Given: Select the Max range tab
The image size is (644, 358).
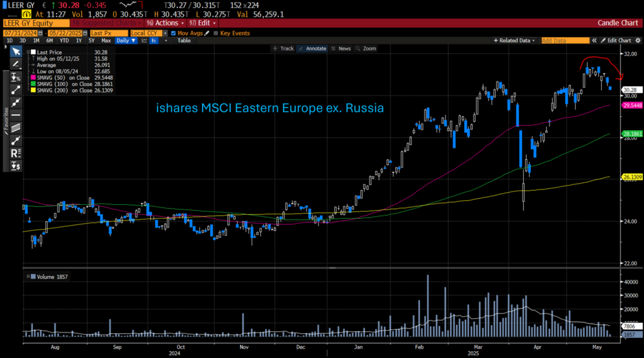Looking at the screenshot, I should point(106,41).
